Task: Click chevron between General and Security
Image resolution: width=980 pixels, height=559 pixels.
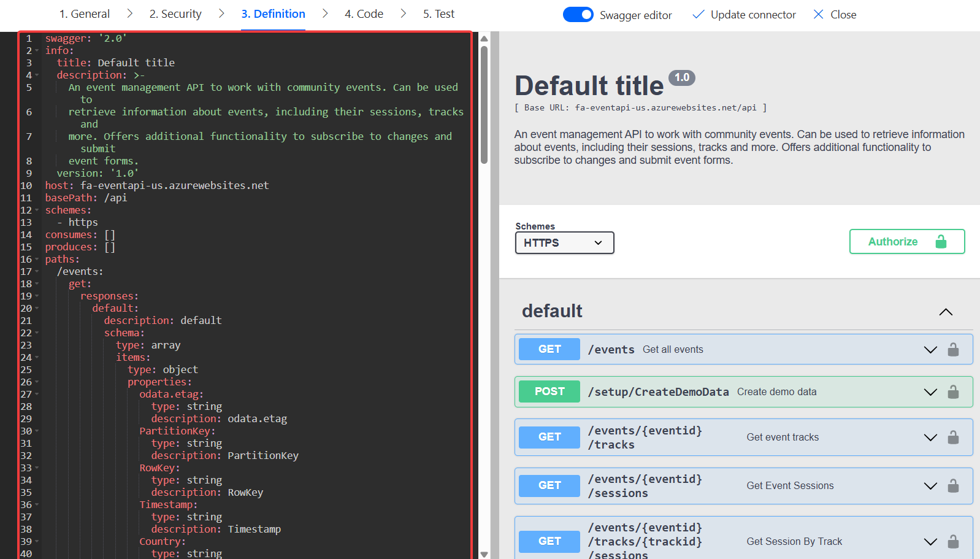Action: (x=129, y=13)
